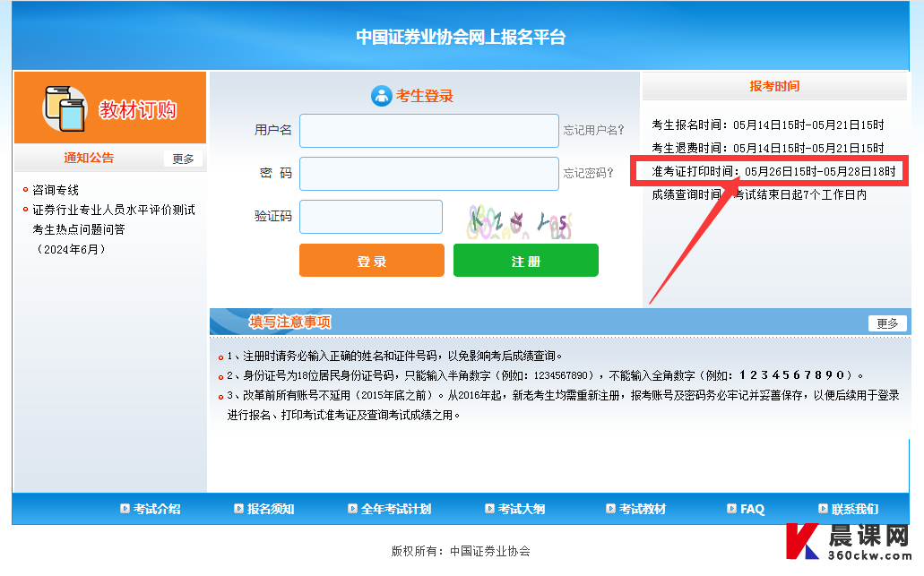
Task: Focus the 验证码 input field
Action: tap(371, 217)
